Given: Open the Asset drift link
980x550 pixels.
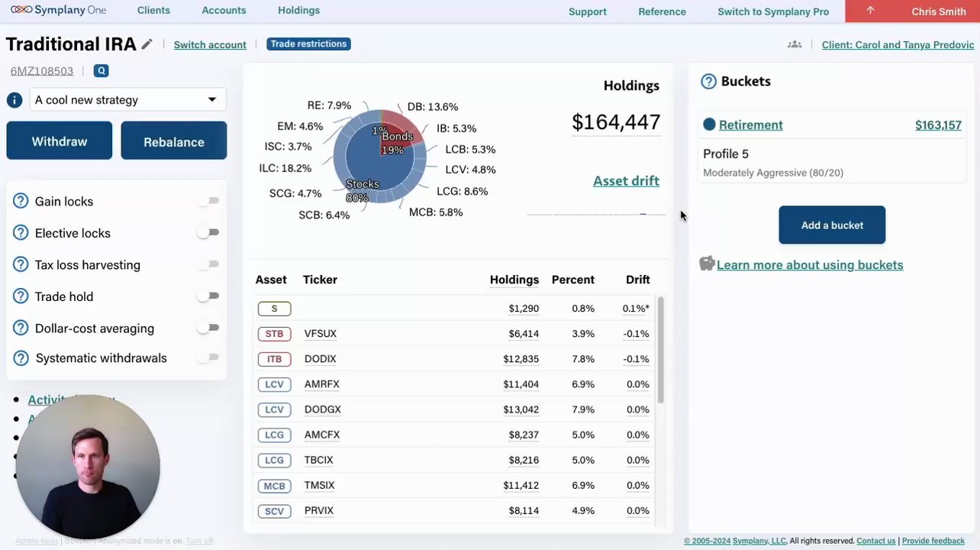Looking at the screenshot, I should (626, 181).
